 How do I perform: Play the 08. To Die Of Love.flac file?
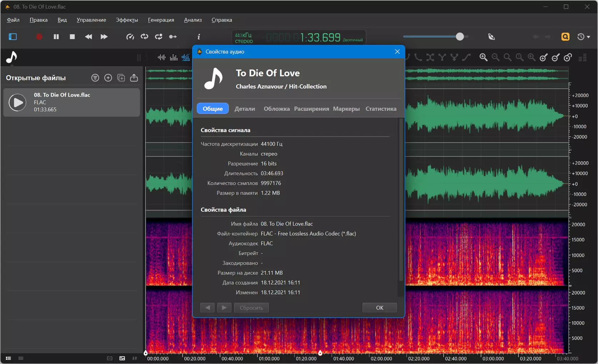17,102
